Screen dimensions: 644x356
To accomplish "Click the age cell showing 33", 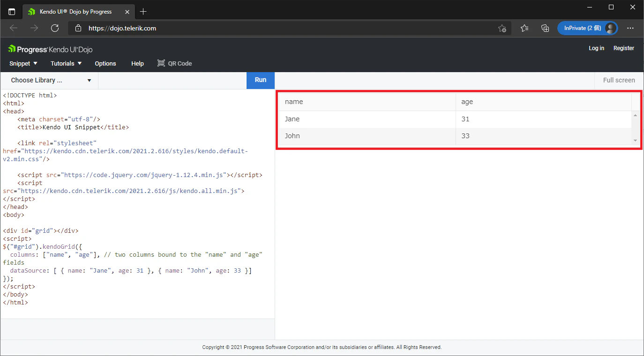I will [x=544, y=136].
